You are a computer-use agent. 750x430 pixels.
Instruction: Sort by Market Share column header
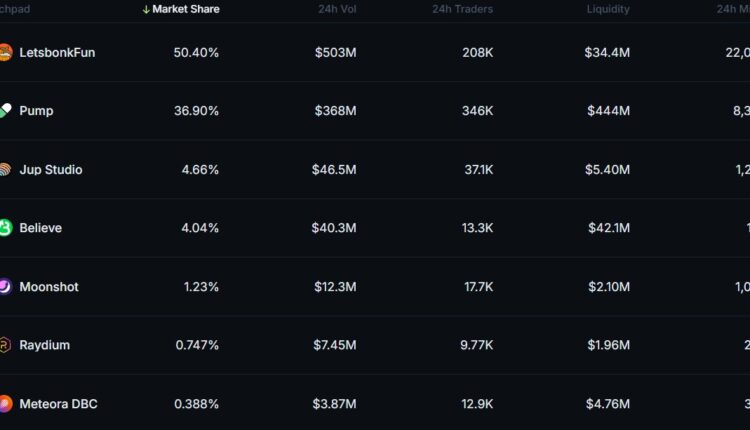click(186, 9)
